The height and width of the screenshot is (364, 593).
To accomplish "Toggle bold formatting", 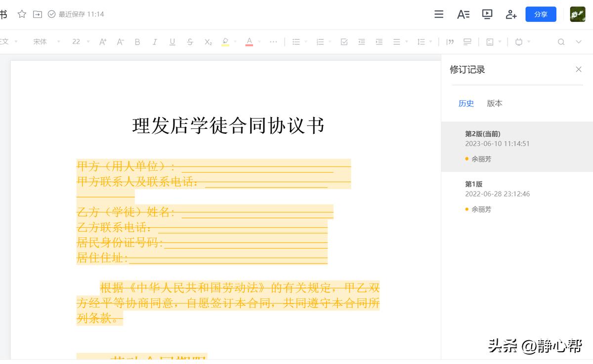I will click(137, 41).
